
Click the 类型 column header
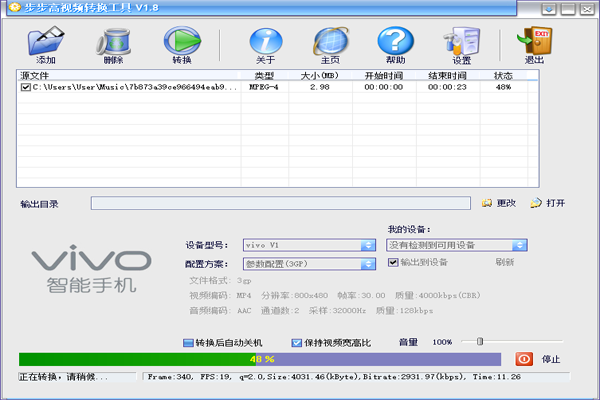[264, 75]
